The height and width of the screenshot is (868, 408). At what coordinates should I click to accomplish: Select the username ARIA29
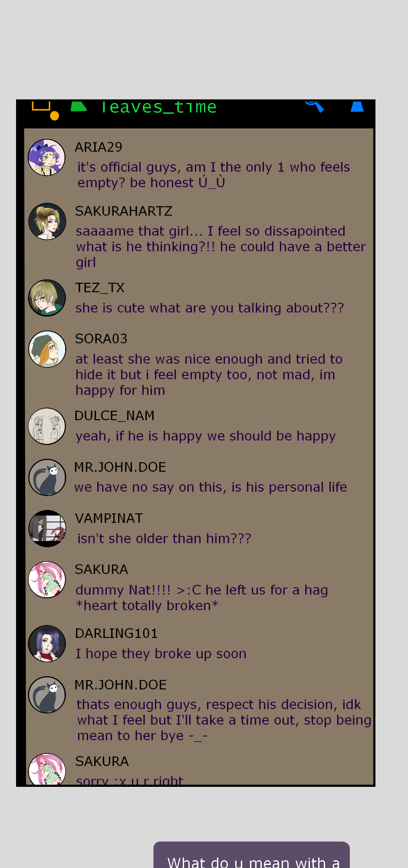click(x=99, y=147)
